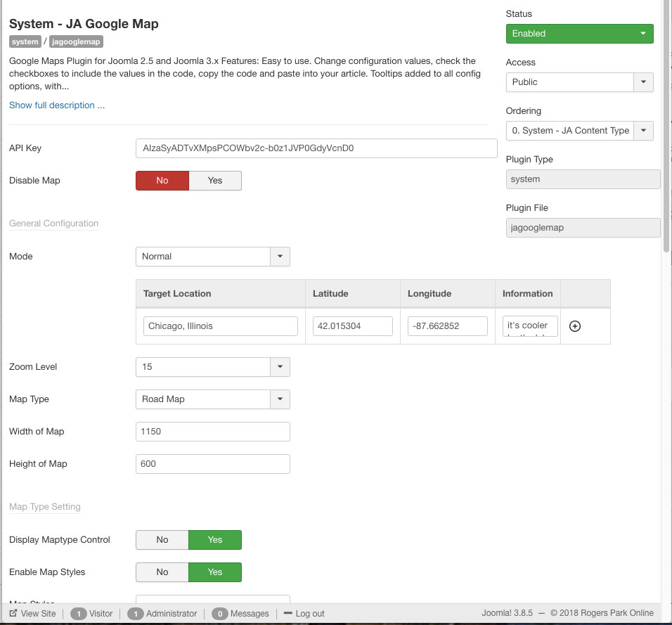Click the Administrator counter badge

pos(162,613)
